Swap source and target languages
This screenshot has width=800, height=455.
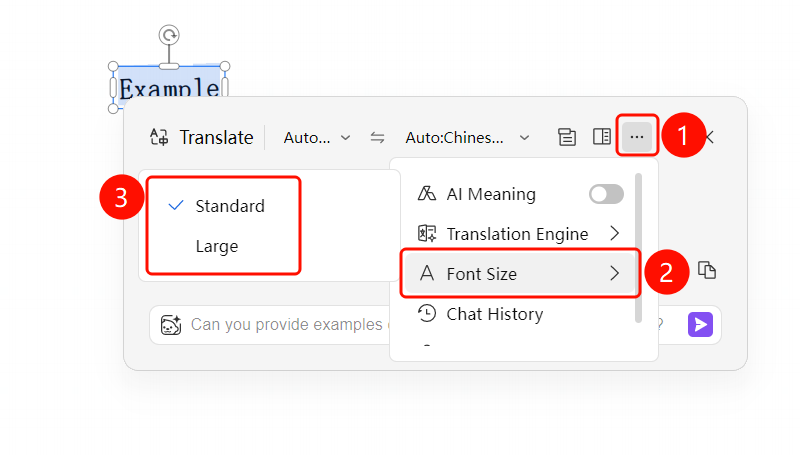pyautogui.click(x=377, y=137)
